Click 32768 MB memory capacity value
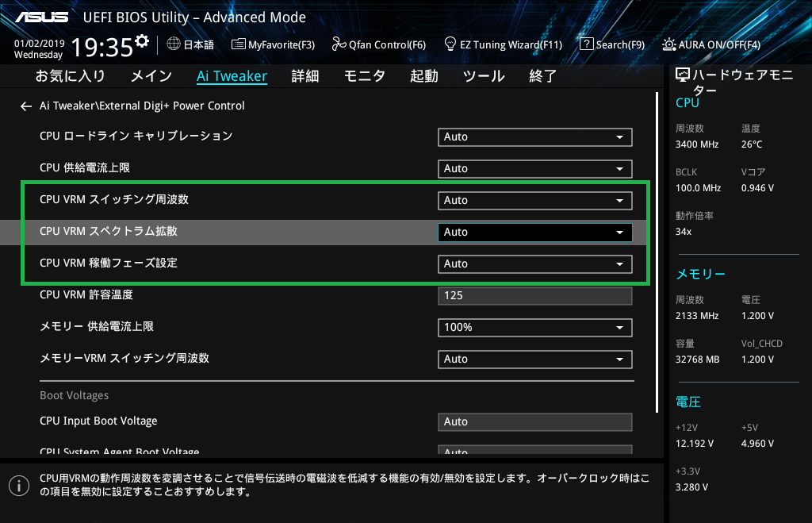Screen dimensions: 812x523 (x=698, y=360)
